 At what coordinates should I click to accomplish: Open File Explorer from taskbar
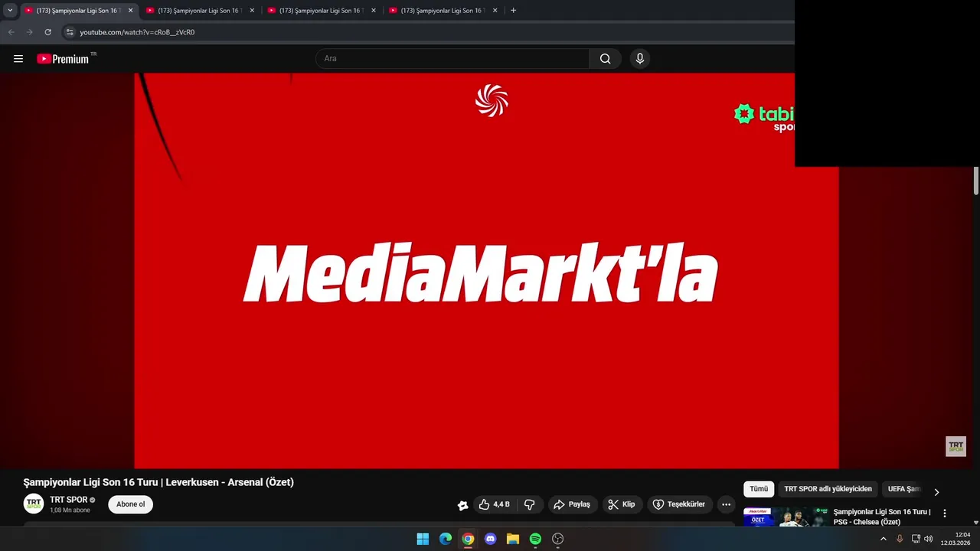(513, 539)
